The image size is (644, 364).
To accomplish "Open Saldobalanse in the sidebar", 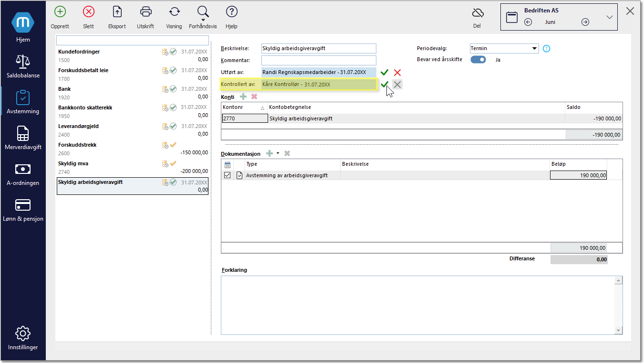I will coord(23,66).
